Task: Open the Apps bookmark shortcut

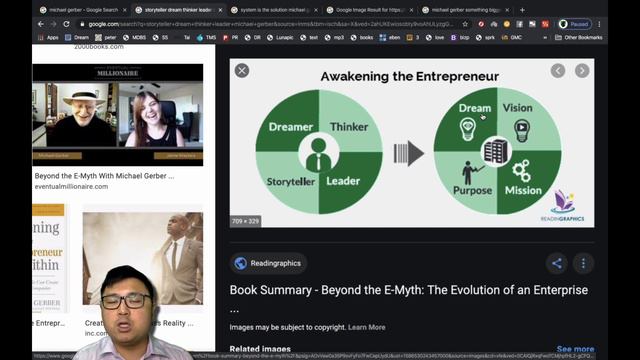Action: 49,38
